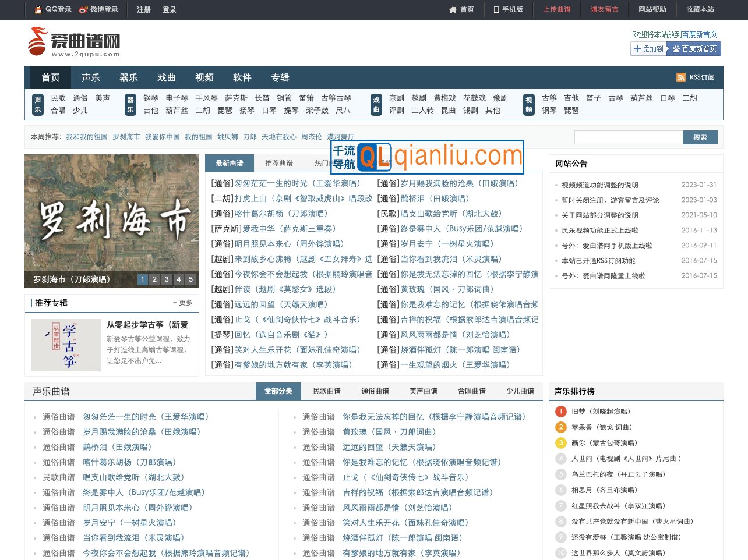The height and width of the screenshot is (560, 748).
Task: Expand 推荐专辑 with the 更多 link
Action: 182,303
